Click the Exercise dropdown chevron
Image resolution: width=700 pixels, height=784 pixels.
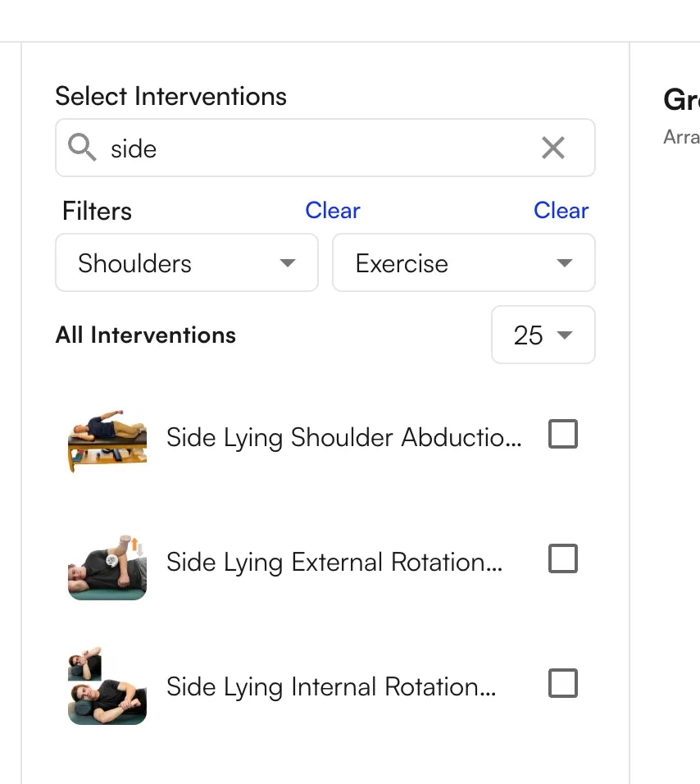click(x=565, y=263)
